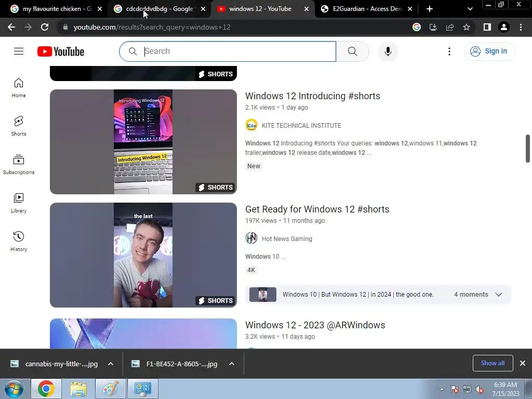Open the Windows Start button
The height and width of the screenshot is (399, 532).
coord(14,389)
